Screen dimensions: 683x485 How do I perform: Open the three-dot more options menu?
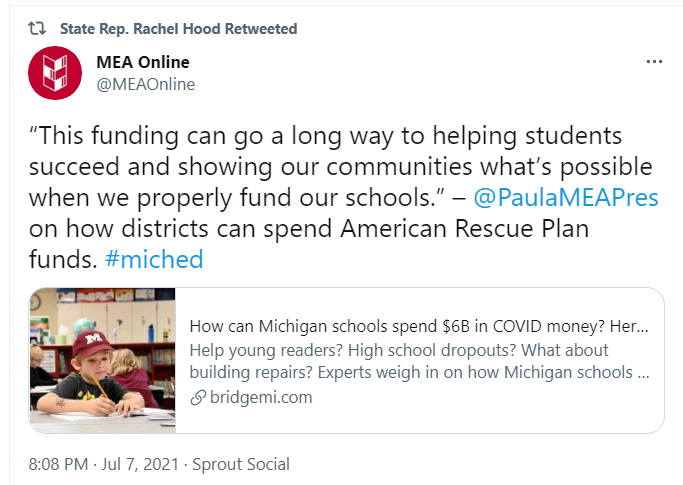tap(654, 62)
